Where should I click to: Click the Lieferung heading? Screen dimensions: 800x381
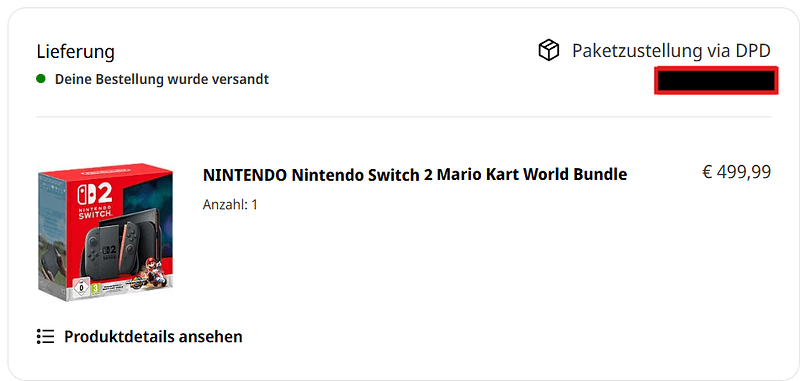tap(76, 52)
